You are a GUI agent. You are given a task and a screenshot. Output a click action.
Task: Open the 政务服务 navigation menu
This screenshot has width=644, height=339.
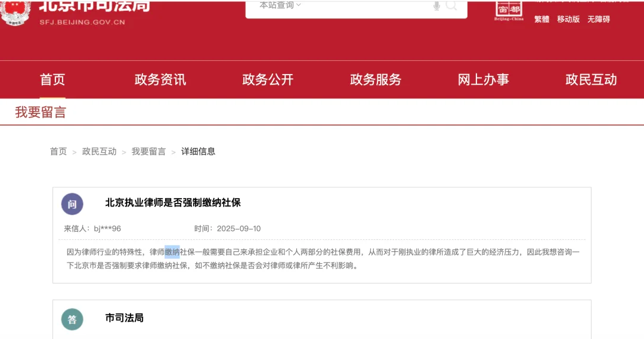coord(376,80)
